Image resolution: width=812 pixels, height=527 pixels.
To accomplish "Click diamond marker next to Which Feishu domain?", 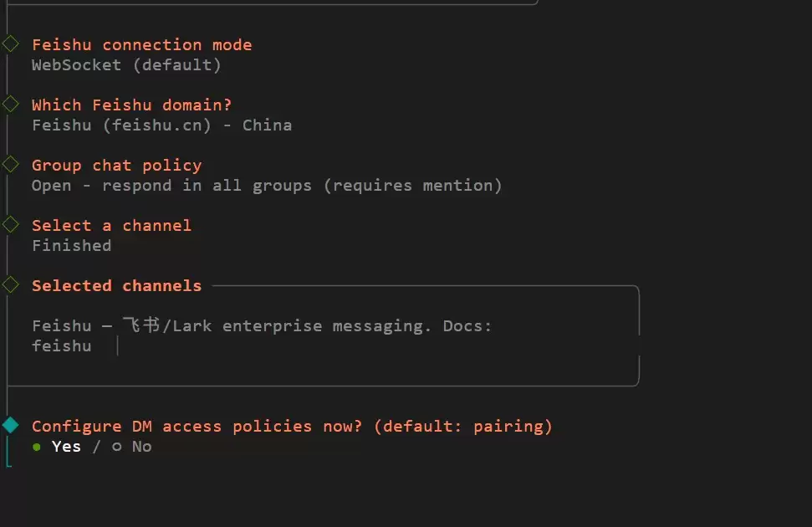I will 10,105.
